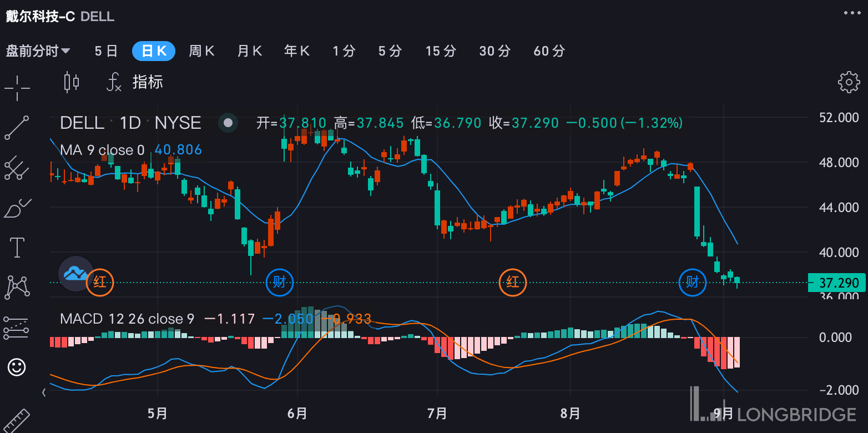
Task: Open the 盘前分时 dropdown
Action: [38, 51]
